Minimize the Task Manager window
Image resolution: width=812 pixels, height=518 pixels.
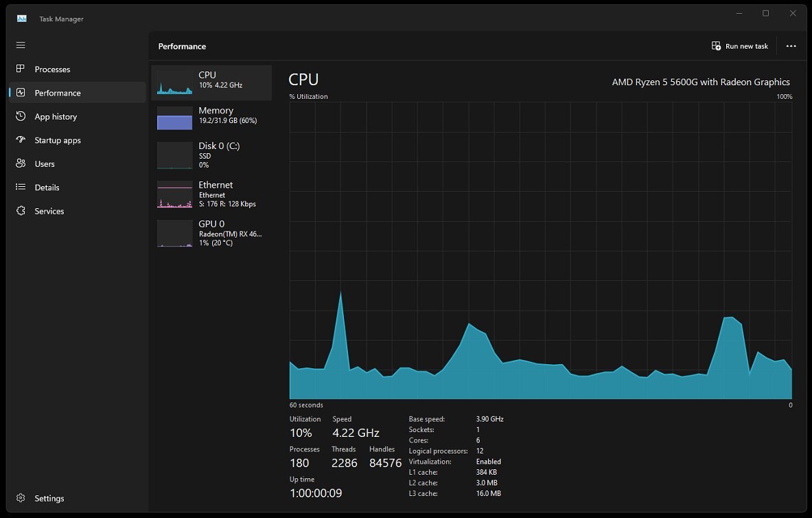pos(739,14)
